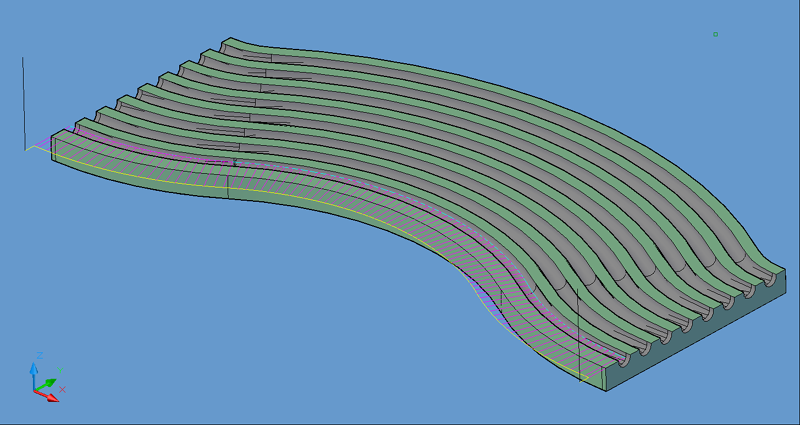The width and height of the screenshot is (800, 425).
Task: Click the X label on the axis triad
Action: pyautogui.click(x=62, y=389)
